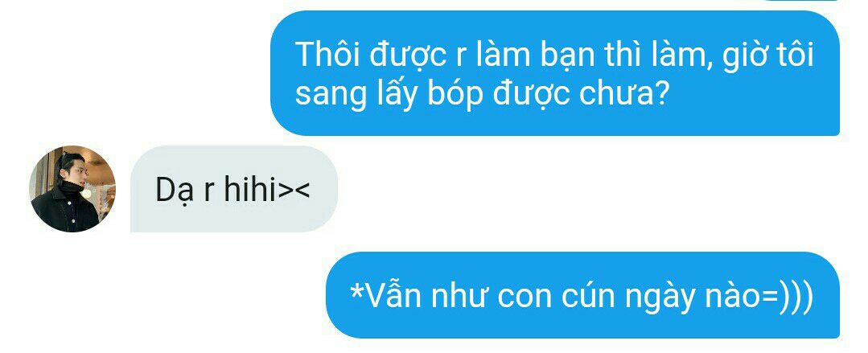Tap the gray 'Dạ r hihi><' message bubble

tap(233, 189)
